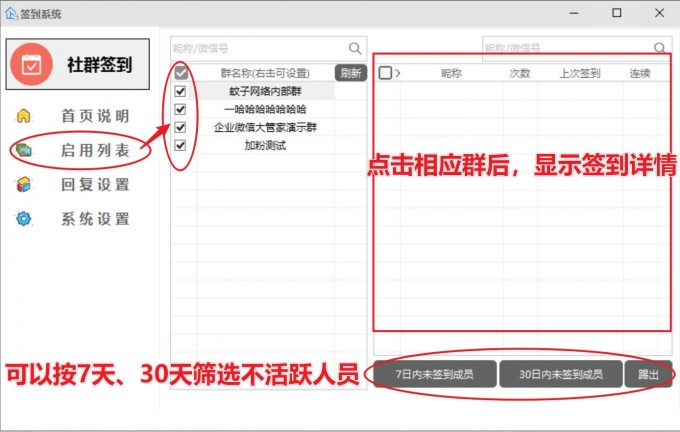Click the 7日内未签到成员 button
680x432 pixels.
tap(435, 374)
